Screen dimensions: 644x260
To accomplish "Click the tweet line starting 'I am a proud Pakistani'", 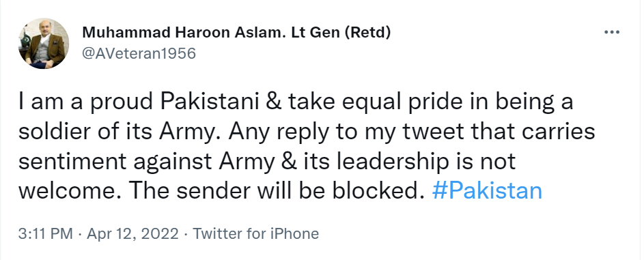I will coord(296,102).
